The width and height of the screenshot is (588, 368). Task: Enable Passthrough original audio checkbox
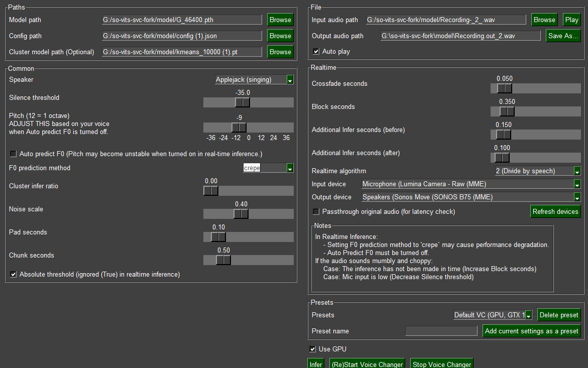[x=316, y=212]
